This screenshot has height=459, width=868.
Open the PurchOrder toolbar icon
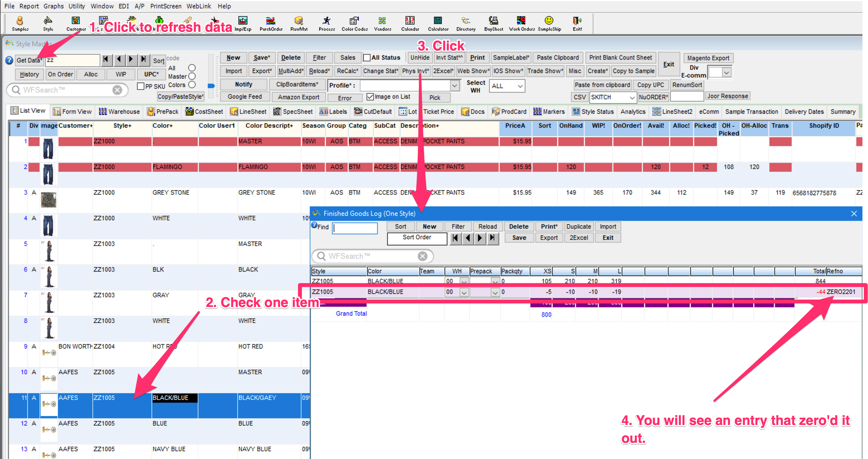click(x=270, y=23)
